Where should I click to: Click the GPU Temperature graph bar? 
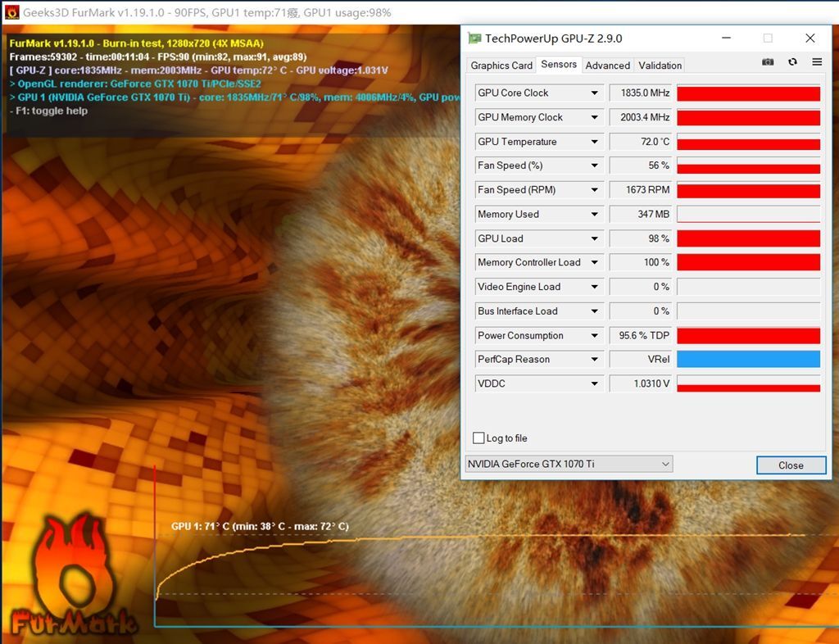coord(749,142)
